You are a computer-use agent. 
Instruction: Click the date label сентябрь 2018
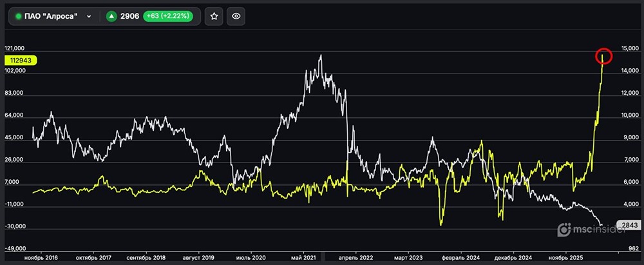click(x=146, y=258)
